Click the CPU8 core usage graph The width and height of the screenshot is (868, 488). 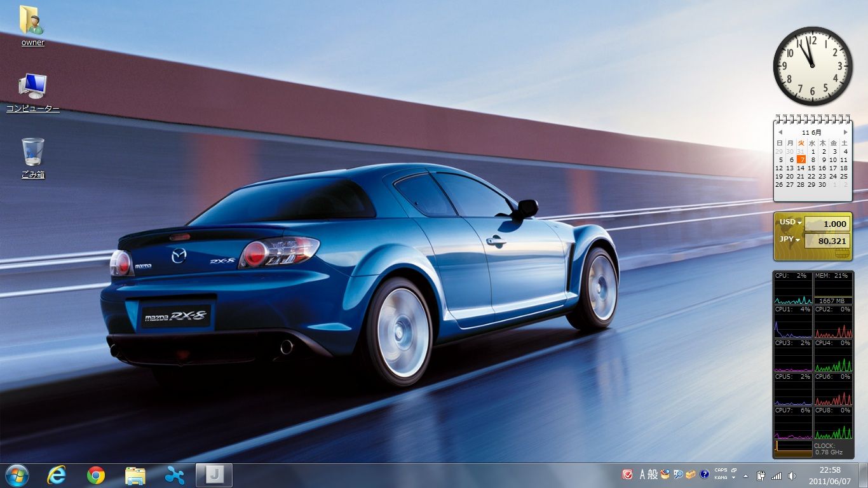click(x=833, y=423)
